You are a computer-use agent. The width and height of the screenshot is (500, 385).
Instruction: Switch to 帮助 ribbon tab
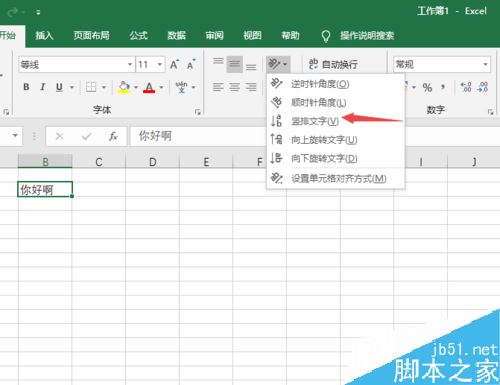[x=290, y=35]
